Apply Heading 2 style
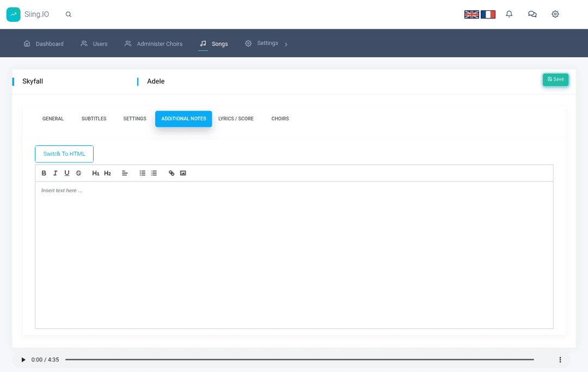 tap(108, 173)
